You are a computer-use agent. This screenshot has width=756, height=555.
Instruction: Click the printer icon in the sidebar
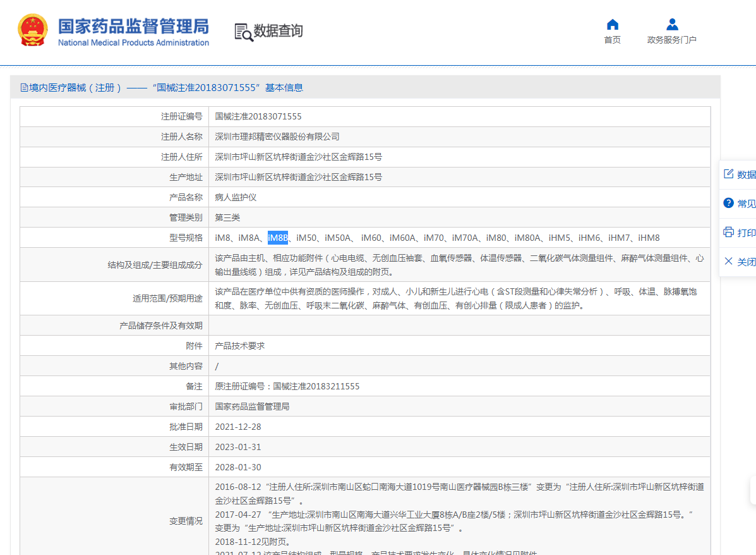point(728,232)
